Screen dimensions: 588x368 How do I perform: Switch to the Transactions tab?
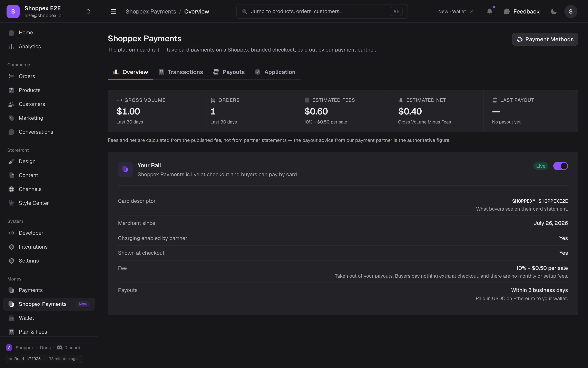pyautogui.click(x=180, y=72)
